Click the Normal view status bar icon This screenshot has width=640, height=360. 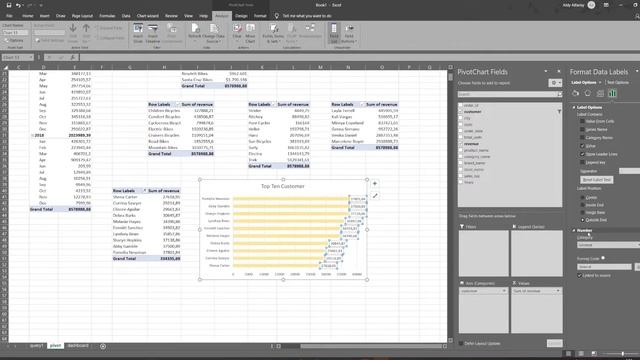click(x=568, y=353)
